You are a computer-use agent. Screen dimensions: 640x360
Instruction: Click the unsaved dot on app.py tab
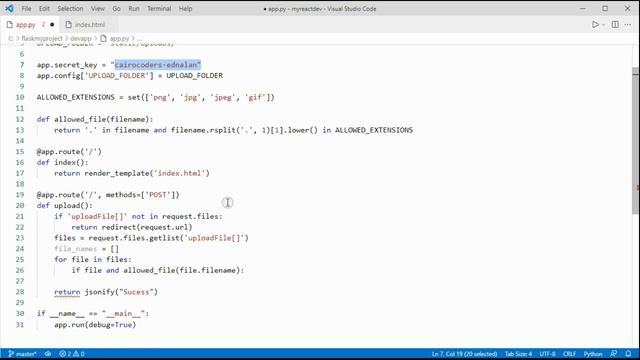(52, 25)
